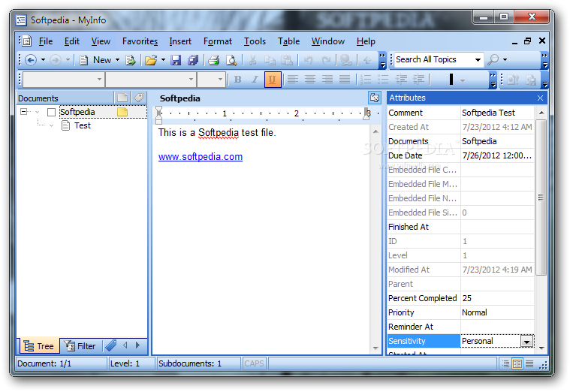The image size is (570, 392).
Task: Apply bulleted list formatting
Action: click(x=383, y=80)
